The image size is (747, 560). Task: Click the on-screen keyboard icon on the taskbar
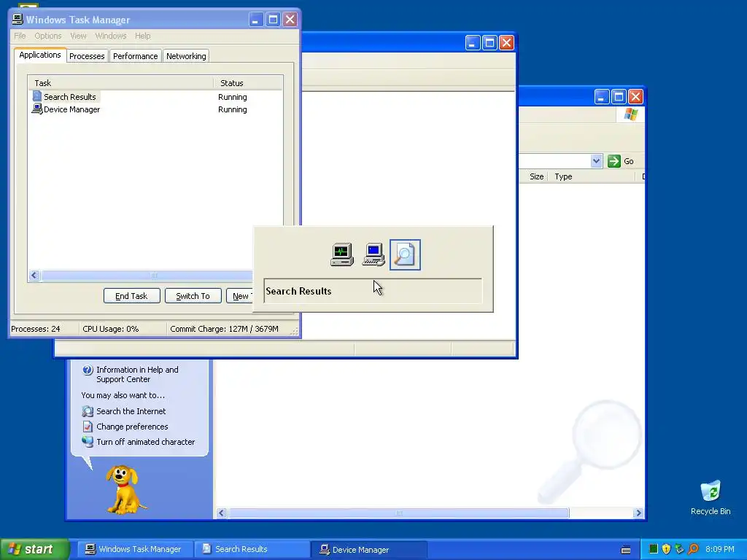coord(626,550)
